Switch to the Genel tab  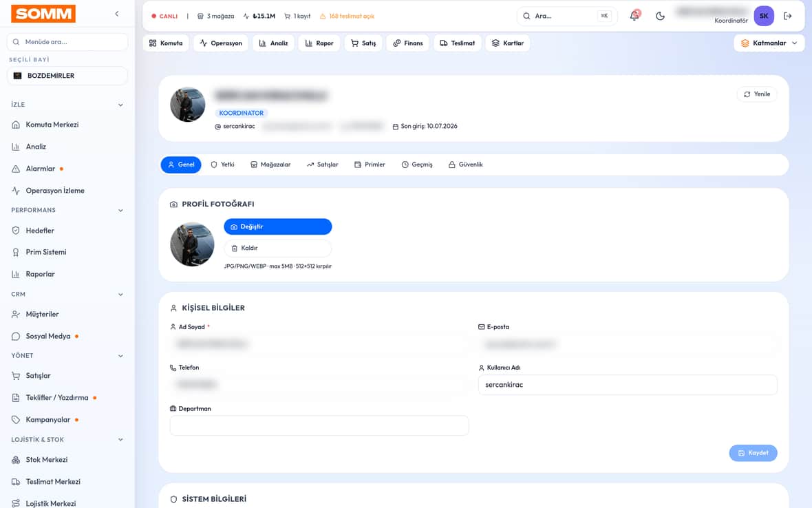pyautogui.click(x=181, y=165)
